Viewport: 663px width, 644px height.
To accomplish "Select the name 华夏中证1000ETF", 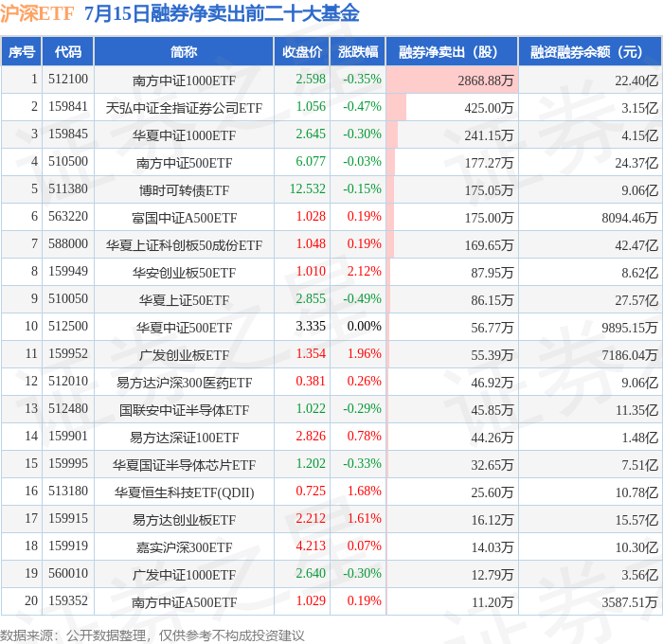I will 184,135.
